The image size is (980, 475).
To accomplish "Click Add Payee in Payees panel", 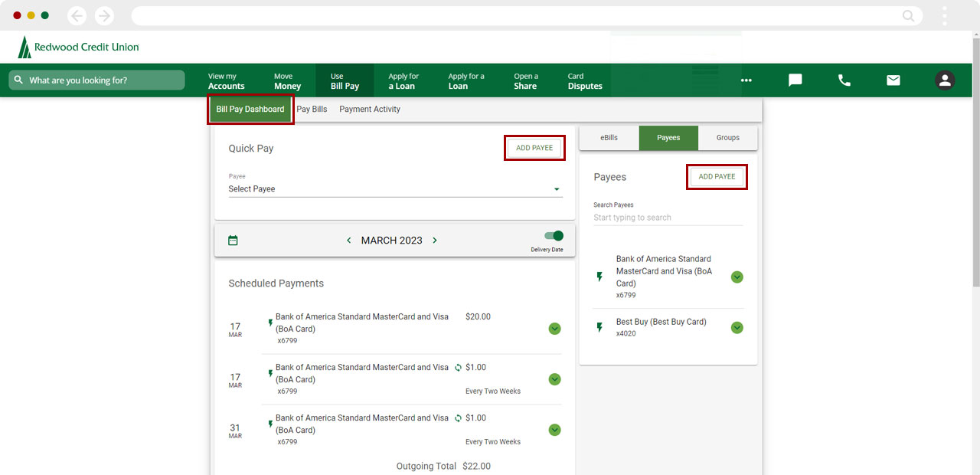I will [717, 177].
